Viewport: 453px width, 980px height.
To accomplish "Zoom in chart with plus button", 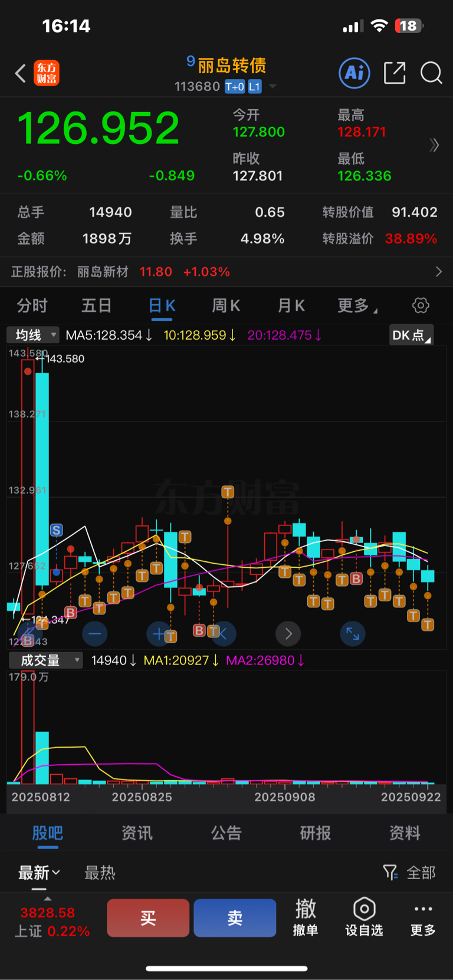I will coord(159,634).
